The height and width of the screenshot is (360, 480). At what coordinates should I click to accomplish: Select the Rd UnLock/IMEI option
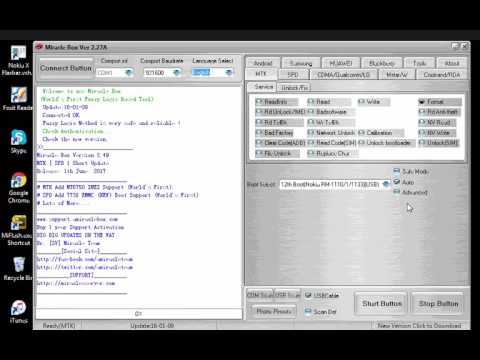pos(280,112)
